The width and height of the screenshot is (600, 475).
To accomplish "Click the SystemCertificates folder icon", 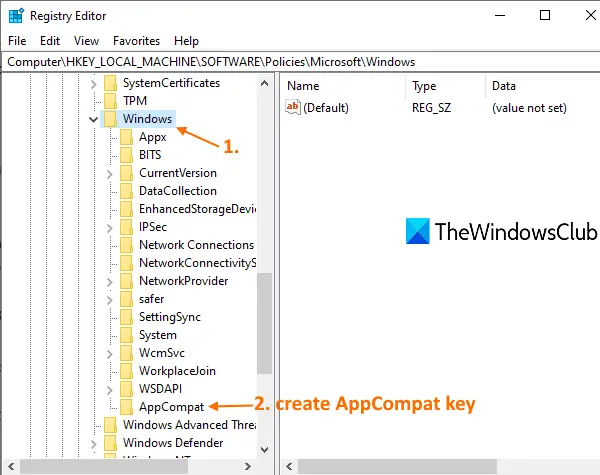I will [x=111, y=83].
